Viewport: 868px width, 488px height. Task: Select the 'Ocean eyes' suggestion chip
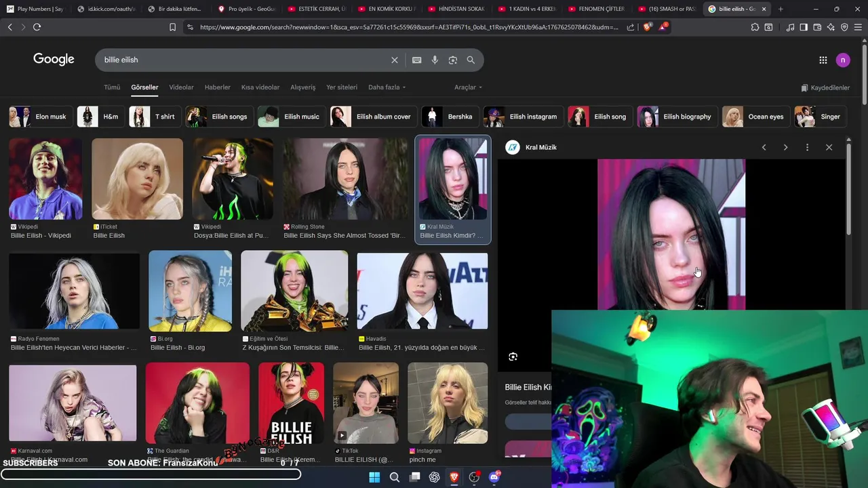(755, 117)
